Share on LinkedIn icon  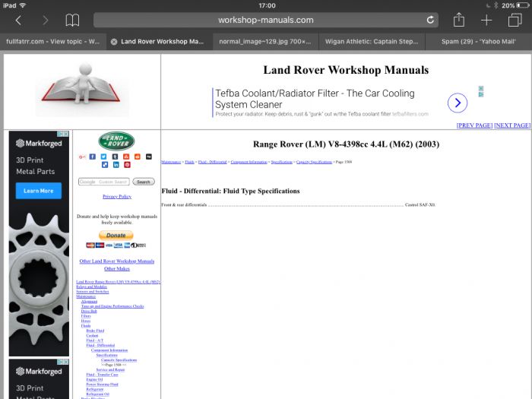click(x=116, y=165)
